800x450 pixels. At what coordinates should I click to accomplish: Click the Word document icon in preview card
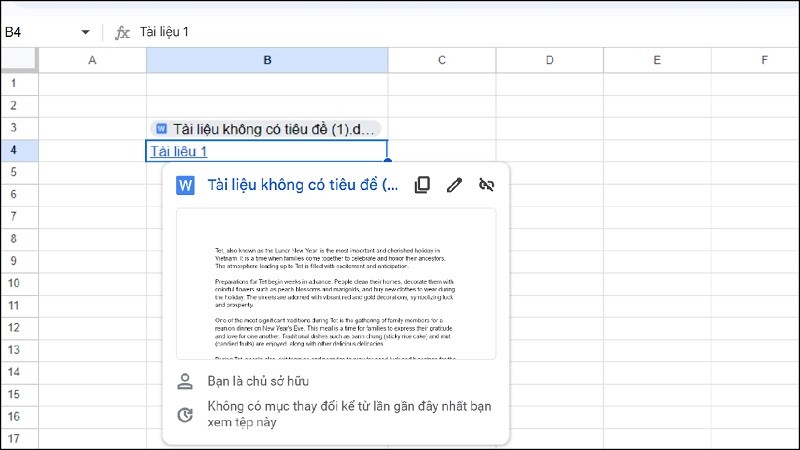click(185, 185)
